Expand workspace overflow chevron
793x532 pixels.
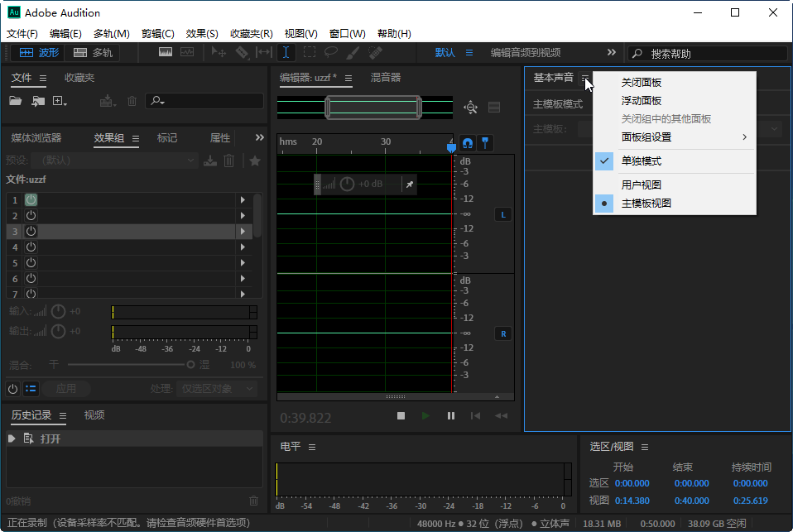tap(612, 52)
